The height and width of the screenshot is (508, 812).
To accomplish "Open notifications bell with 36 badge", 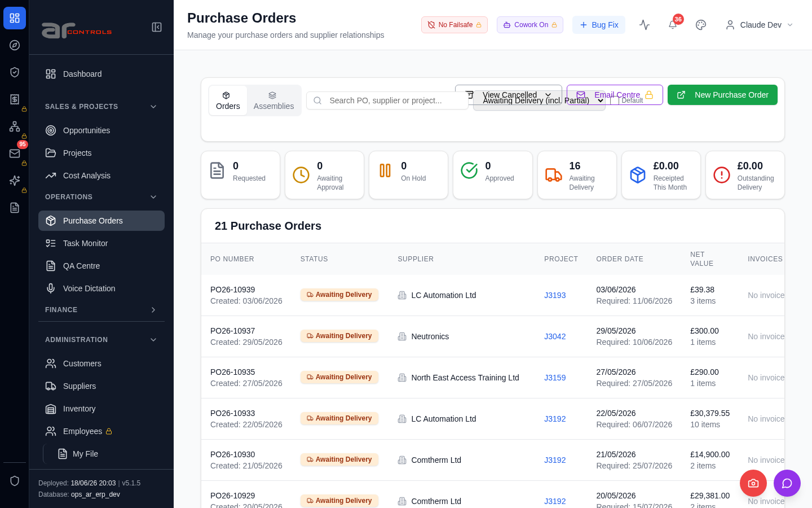I will click(x=673, y=25).
